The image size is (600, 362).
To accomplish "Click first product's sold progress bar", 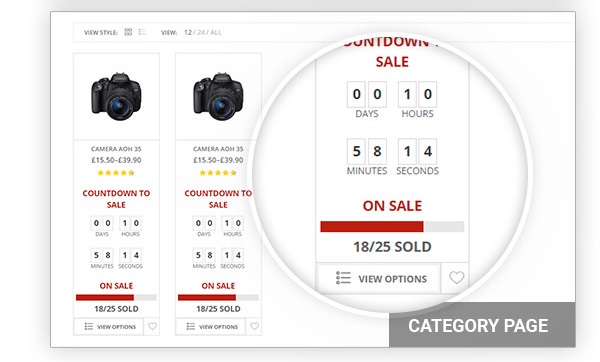I will (x=116, y=297).
